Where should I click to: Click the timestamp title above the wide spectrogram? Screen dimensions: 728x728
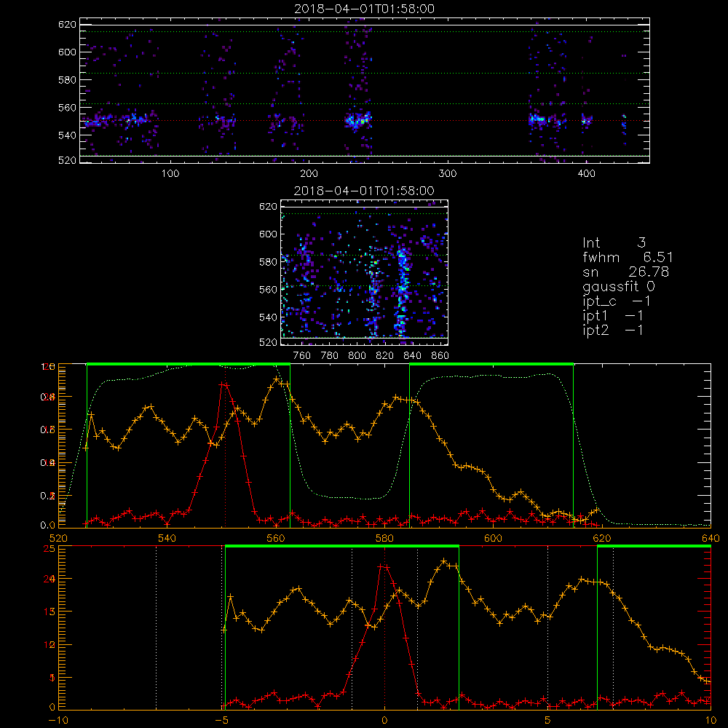tap(364, 9)
